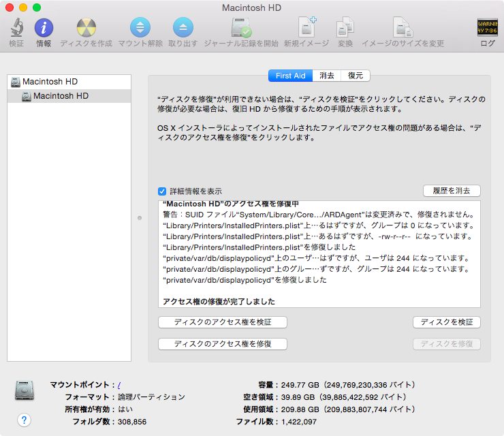This screenshot has height=436, width=504.
Task: Click the yellow minimize window button
Action: tap(23, 7)
